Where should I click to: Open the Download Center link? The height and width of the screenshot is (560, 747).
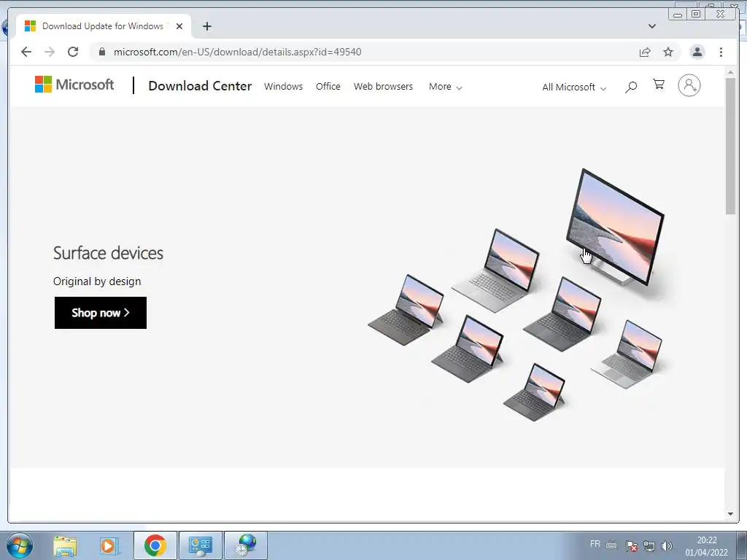pyautogui.click(x=200, y=86)
